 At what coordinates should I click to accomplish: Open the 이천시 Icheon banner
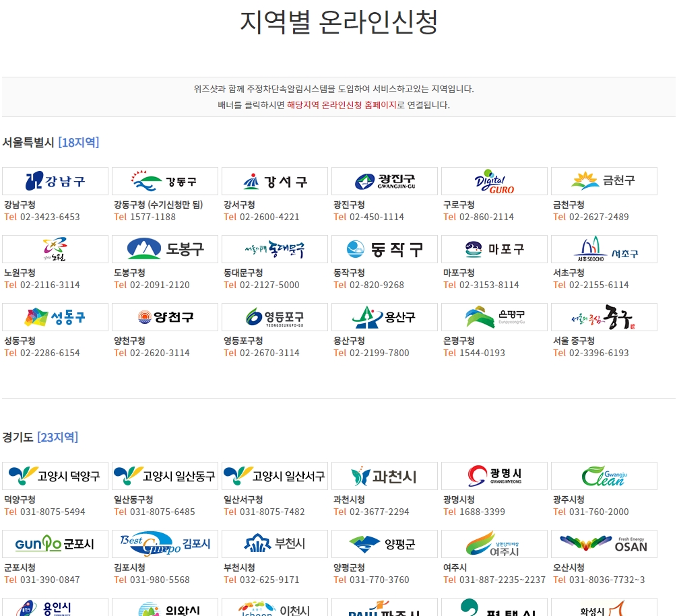tap(275, 607)
